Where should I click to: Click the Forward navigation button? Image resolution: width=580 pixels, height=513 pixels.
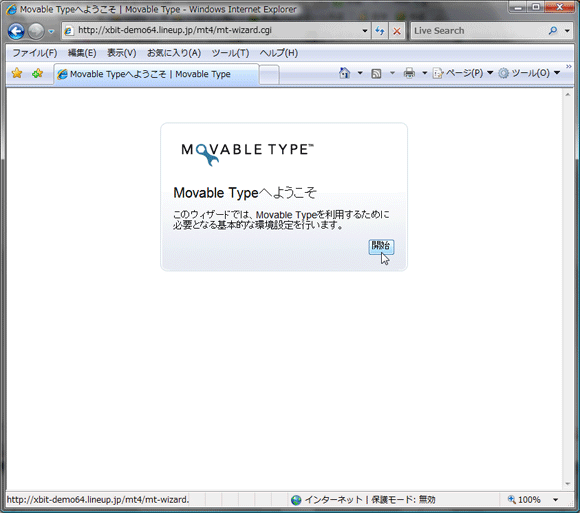pyautogui.click(x=36, y=31)
